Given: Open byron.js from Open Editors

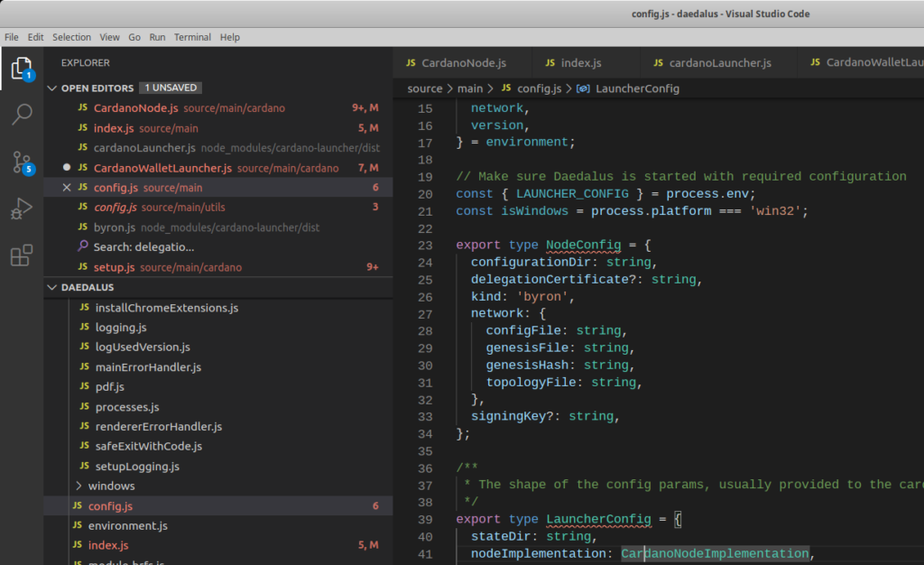Looking at the screenshot, I should point(218,227).
